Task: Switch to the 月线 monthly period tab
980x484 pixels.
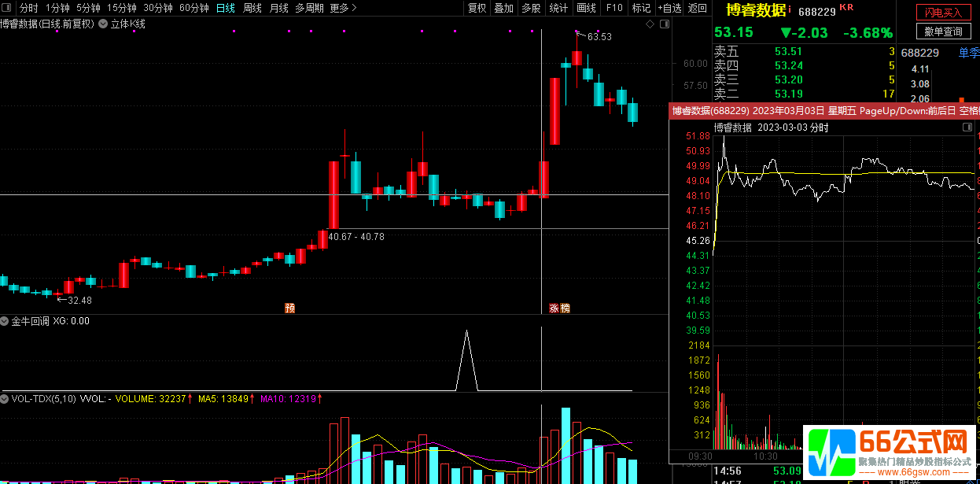Action: point(278,8)
